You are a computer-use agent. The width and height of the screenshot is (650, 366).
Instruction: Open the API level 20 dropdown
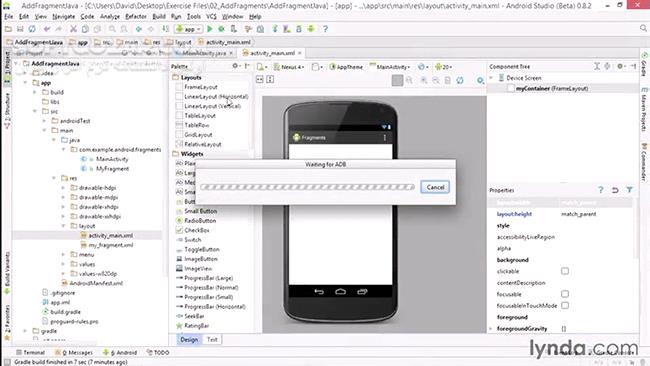[x=444, y=67]
